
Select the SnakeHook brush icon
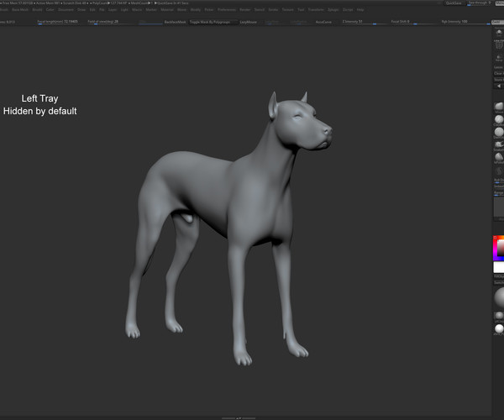(x=499, y=145)
